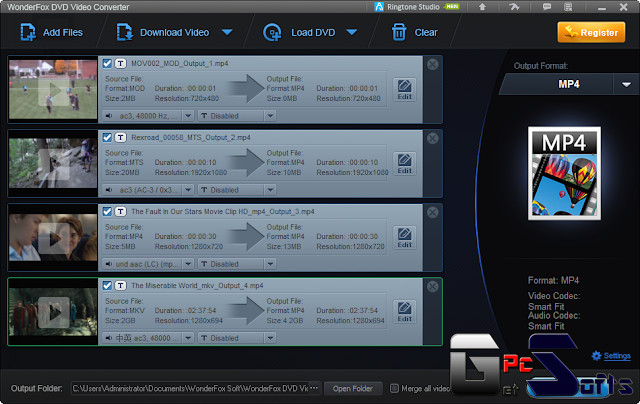Click the Add Files document icon

pos(28,32)
